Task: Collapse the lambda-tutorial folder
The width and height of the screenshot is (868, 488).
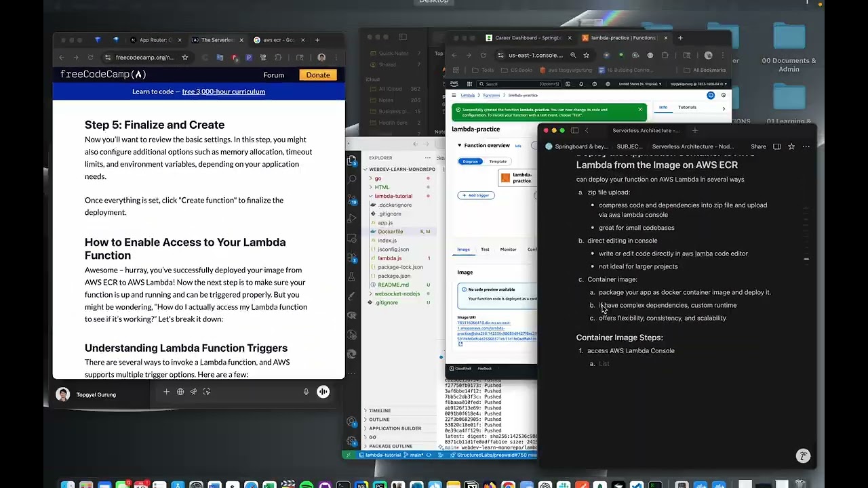Action: (x=393, y=196)
